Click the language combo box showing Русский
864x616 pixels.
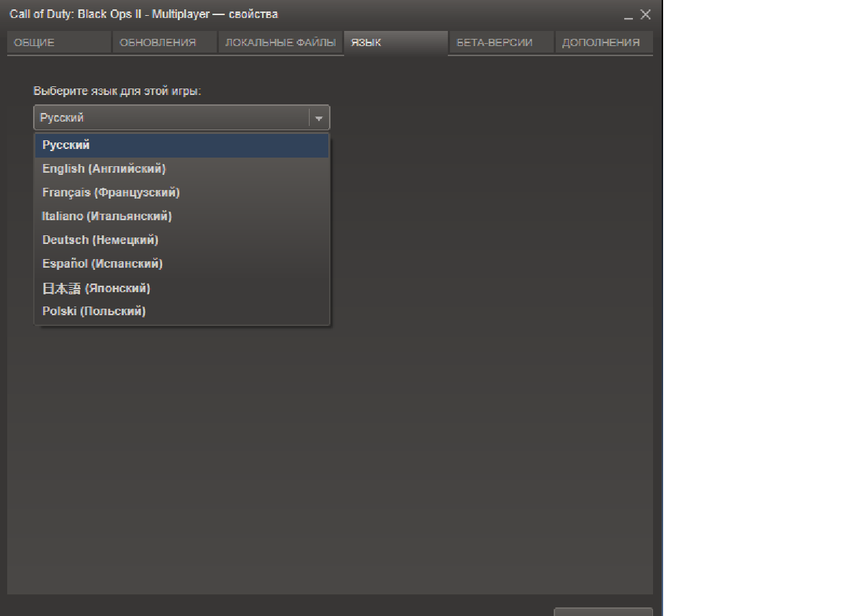click(x=181, y=118)
